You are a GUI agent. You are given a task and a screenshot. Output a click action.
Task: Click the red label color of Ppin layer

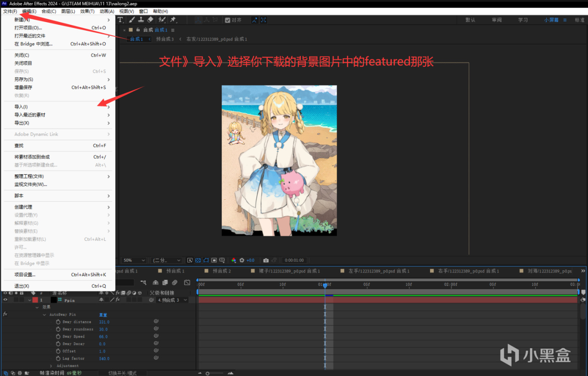[35, 300]
